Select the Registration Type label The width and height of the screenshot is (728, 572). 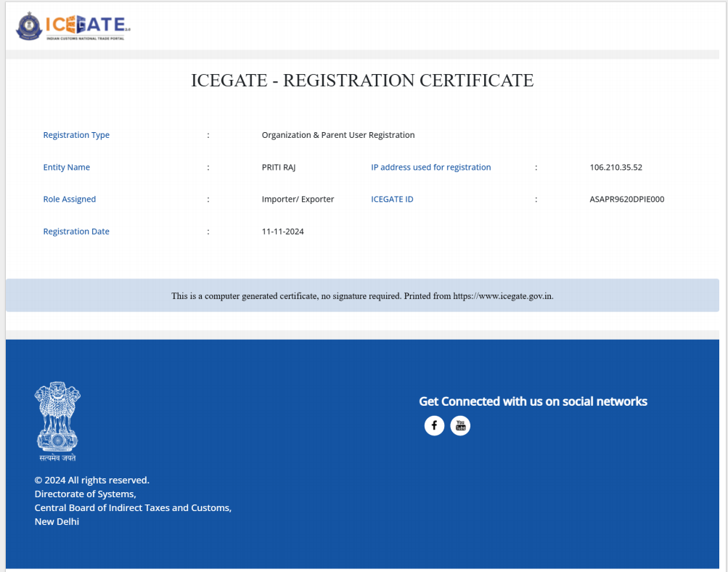(76, 135)
